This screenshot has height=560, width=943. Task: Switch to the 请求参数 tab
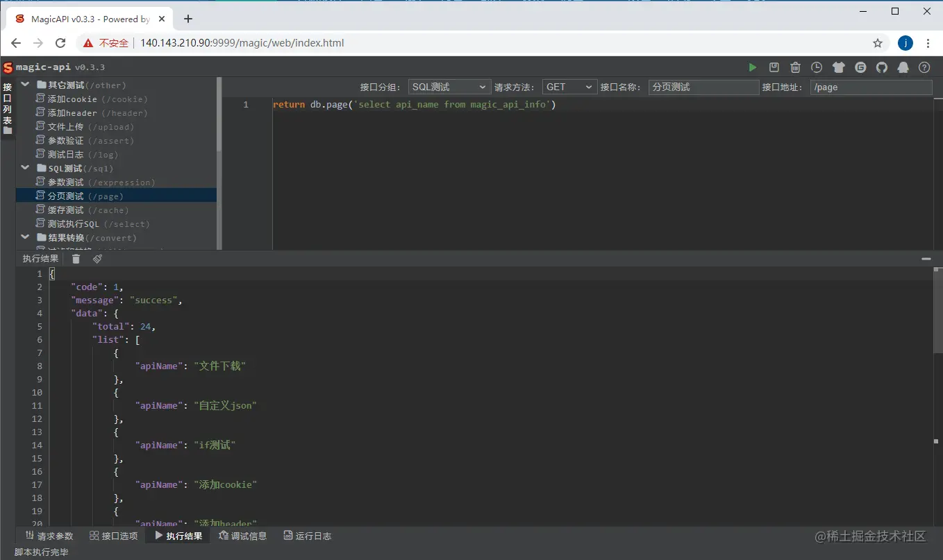click(x=49, y=536)
